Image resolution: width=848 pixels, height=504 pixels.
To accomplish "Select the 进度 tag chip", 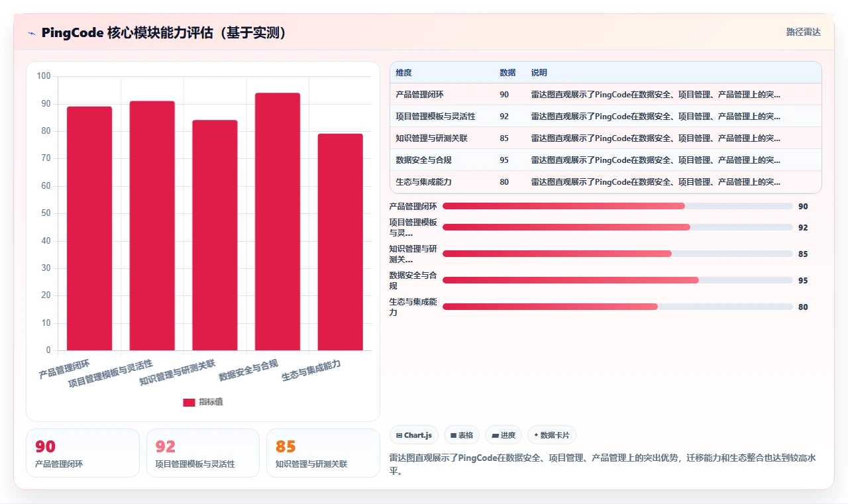I will [x=503, y=435].
